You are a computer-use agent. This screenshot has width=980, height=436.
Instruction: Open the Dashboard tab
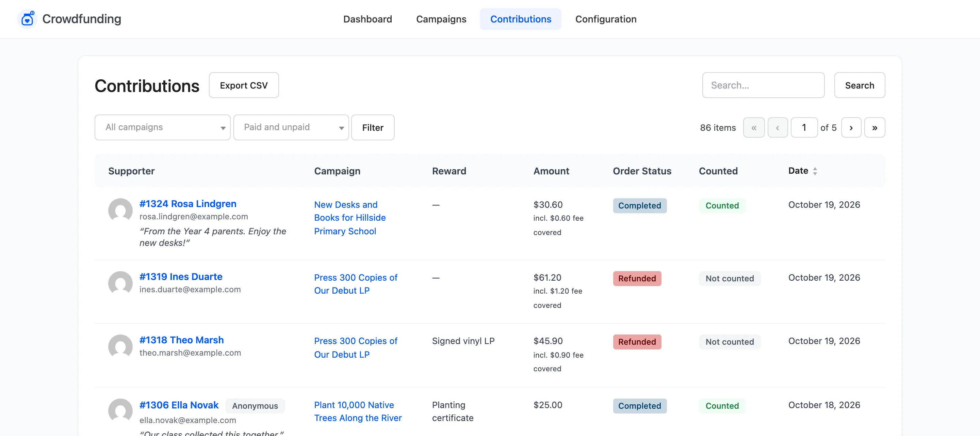[x=367, y=19]
